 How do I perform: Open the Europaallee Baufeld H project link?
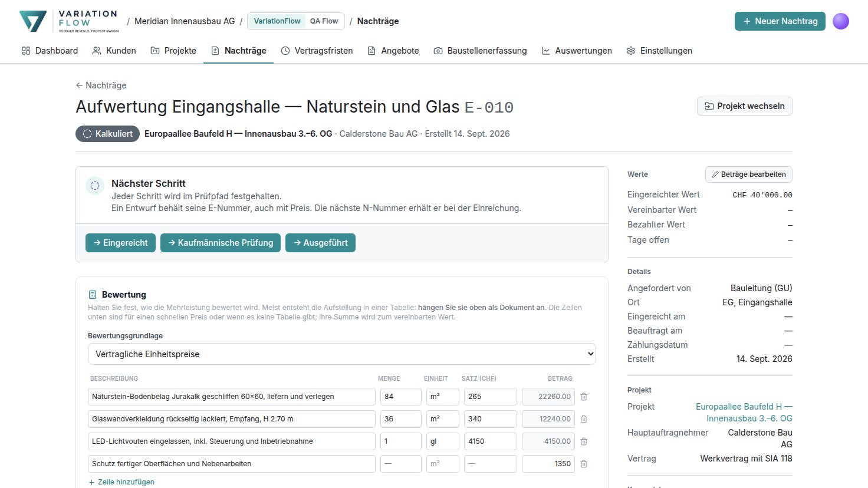(744, 413)
